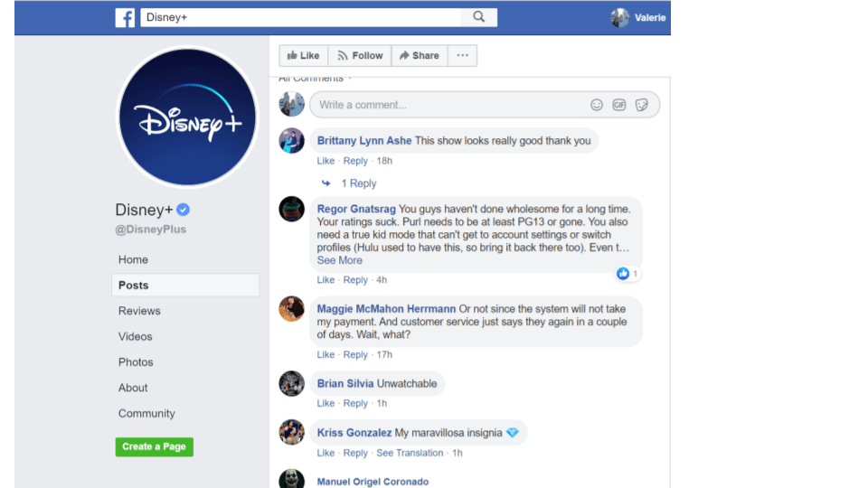Viewport: 868px width, 488px height.
Task: Click the Create a Page button
Action: 155,446
